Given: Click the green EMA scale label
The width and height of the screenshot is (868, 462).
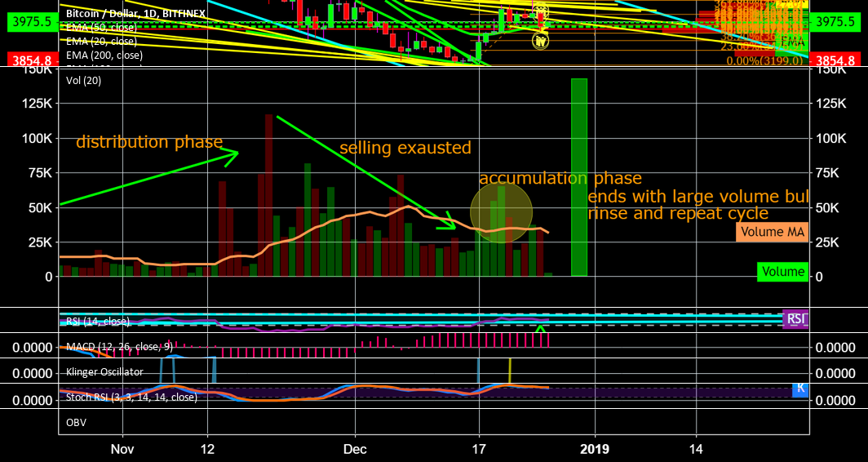Looking at the screenshot, I should (795, 41).
